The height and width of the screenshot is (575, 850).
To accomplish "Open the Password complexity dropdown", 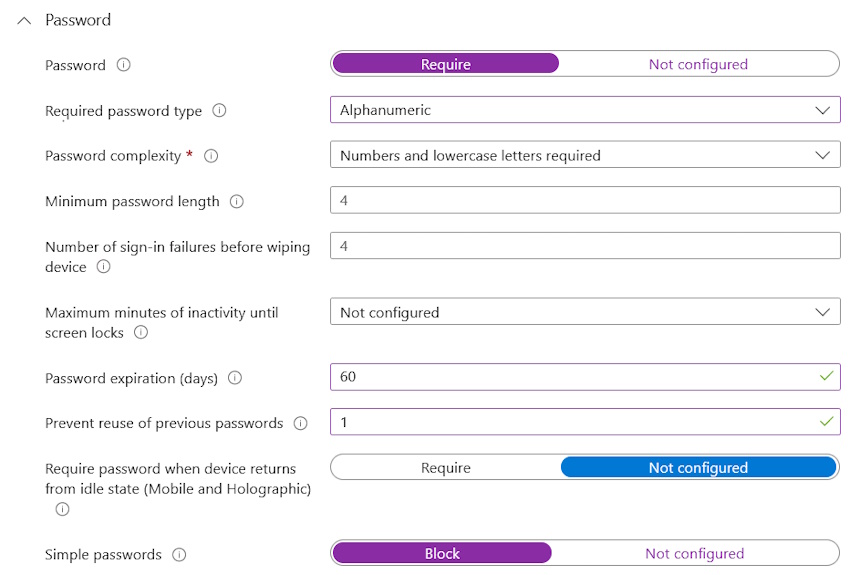I will pyautogui.click(x=585, y=155).
